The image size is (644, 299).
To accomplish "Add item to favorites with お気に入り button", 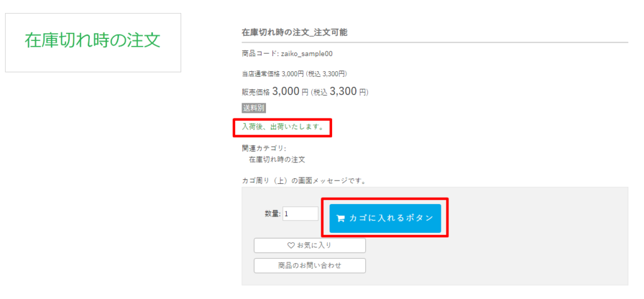I will coord(309,245).
